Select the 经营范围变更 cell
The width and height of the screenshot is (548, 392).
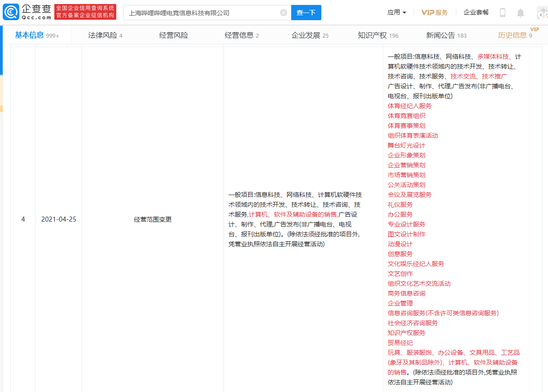click(153, 219)
